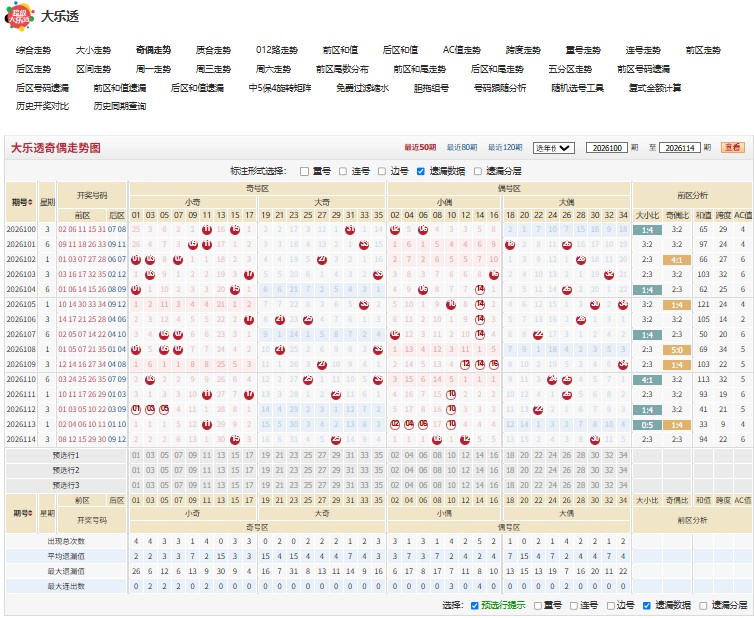Check 重号 in the bottom 选择 row
Image resolution: width=754 pixels, height=618 pixels.
[538, 605]
